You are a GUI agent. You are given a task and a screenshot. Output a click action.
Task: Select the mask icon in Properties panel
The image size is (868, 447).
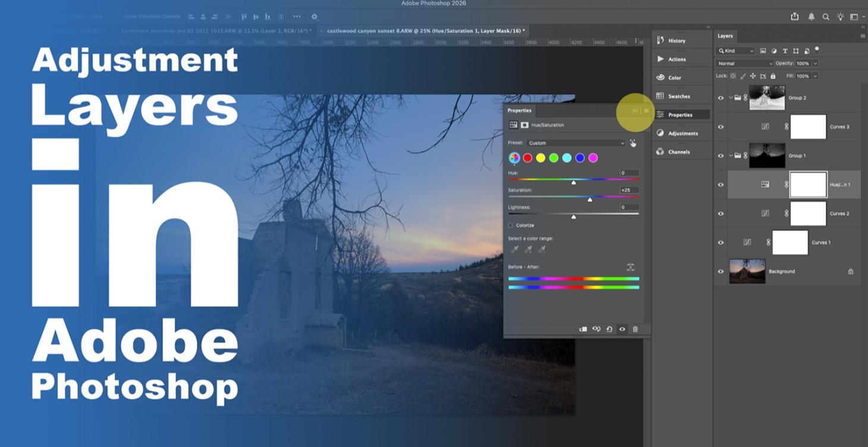click(524, 125)
